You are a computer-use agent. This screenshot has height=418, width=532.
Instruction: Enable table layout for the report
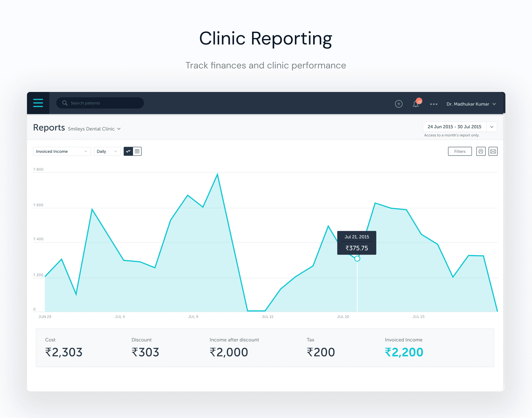point(137,151)
